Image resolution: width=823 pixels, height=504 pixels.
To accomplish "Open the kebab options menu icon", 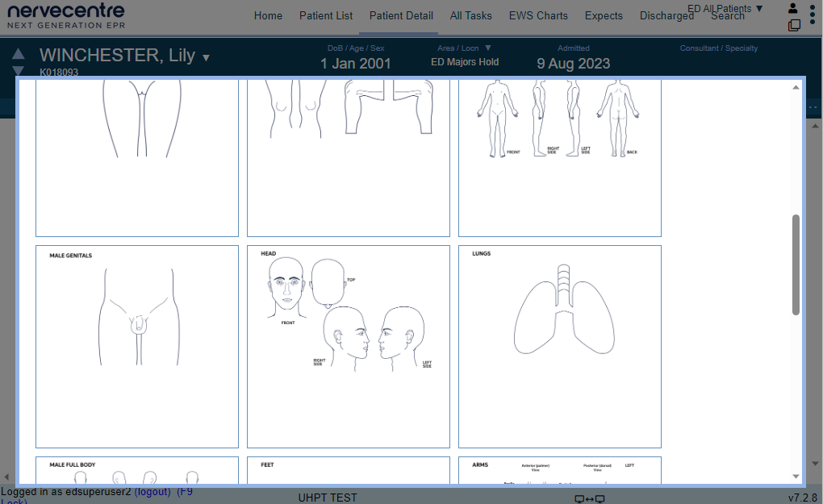I will pyautogui.click(x=813, y=15).
